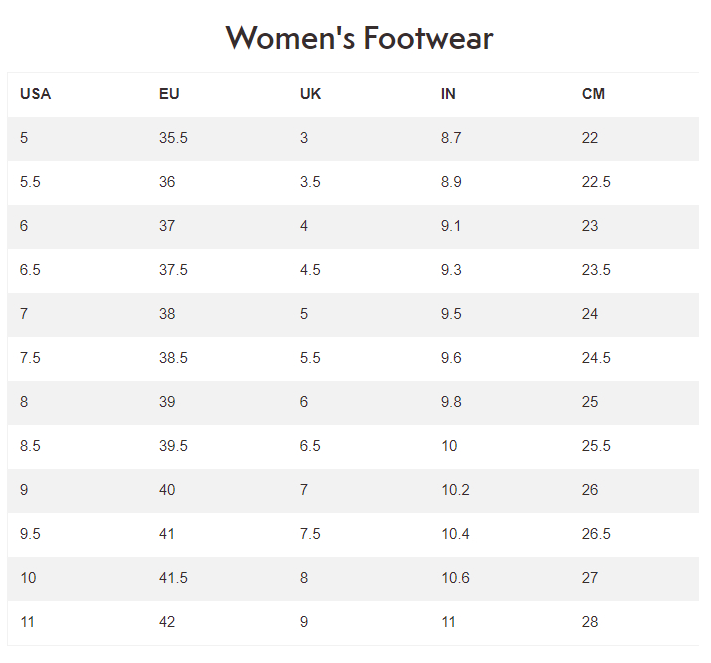Image resolution: width=711 pixels, height=663 pixels.
Task: Click the 9.3 inches cell
Action: click(x=451, y=270)
